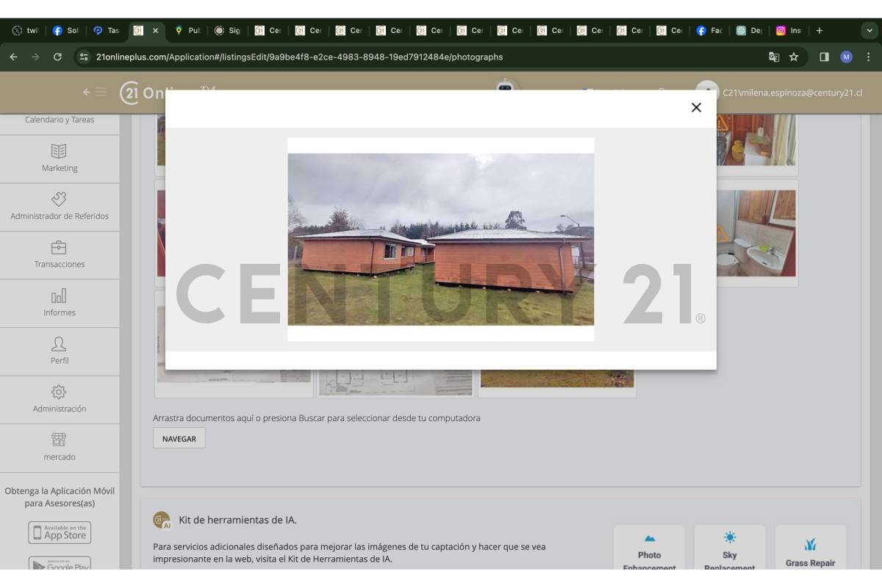The image size is (882, 588).
Task: Open the Informes chart icon
Action: point(59,295)
